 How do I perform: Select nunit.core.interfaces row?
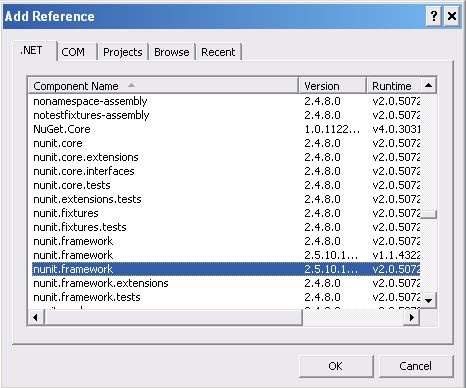click(x=226, y=171)
